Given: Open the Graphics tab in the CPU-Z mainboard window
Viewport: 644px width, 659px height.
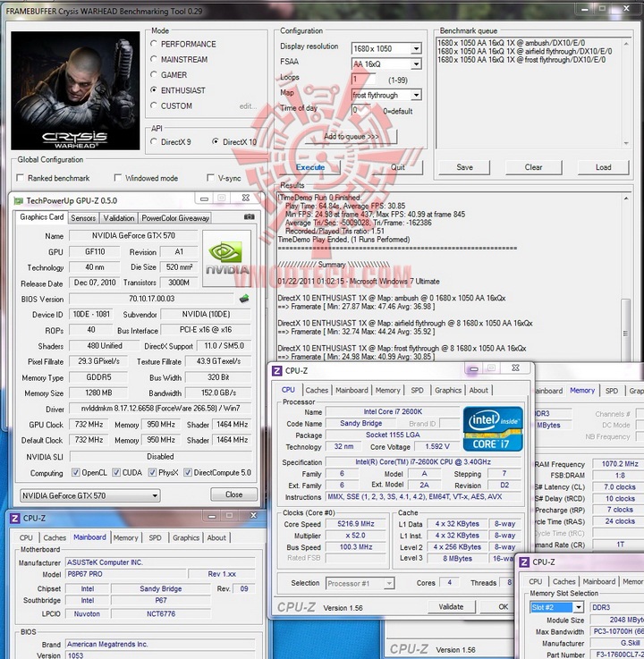Looking at the screenshot, I should pos(186,537).
